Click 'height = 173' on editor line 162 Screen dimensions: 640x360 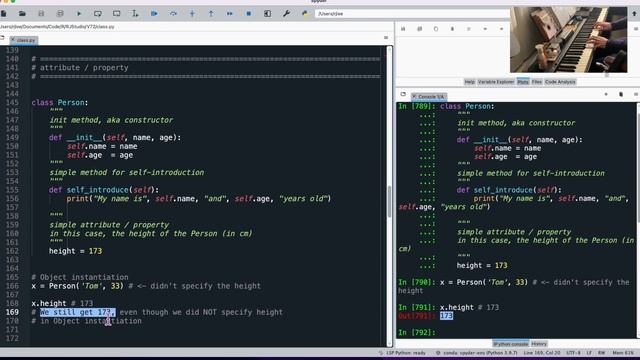pyautogui.click(x=76, y=251)
